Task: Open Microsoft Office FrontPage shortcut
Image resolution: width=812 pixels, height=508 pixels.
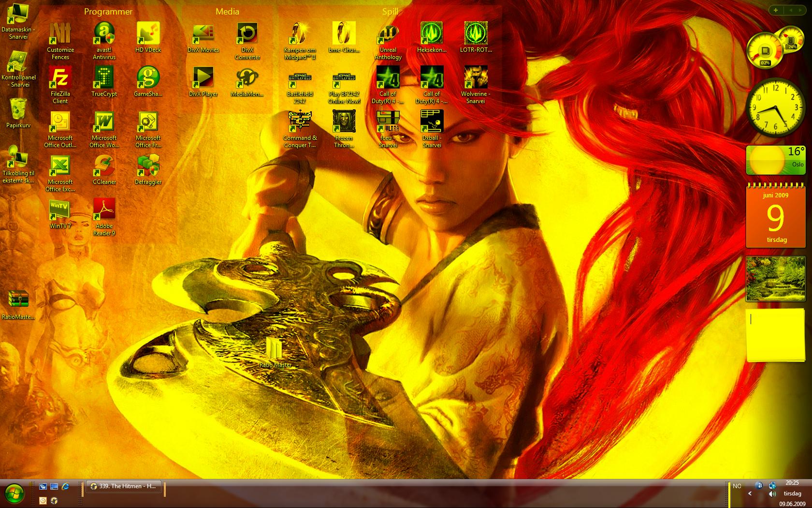Action: (x=148, y=129)
